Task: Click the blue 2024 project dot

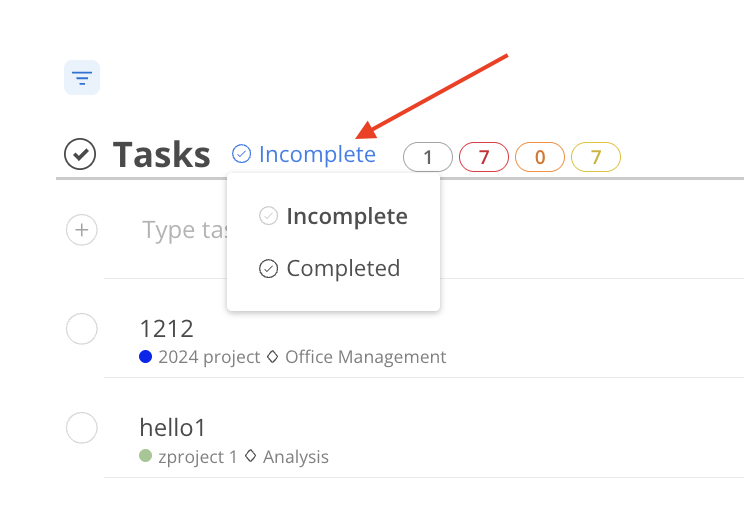Action: point(146,357)
